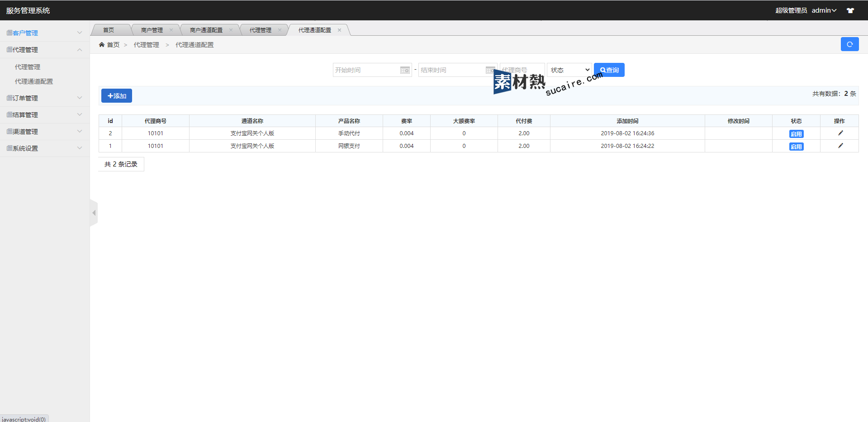Expand 客户管理 sidebar menu

(x=44, y=33)
